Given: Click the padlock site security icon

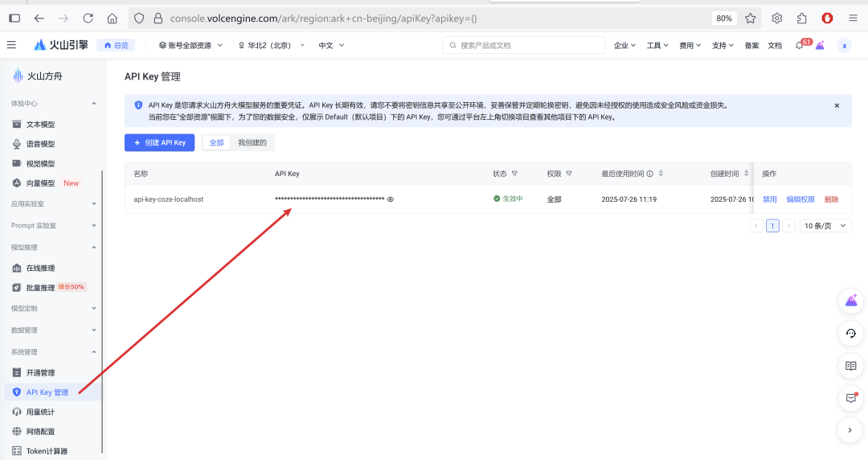Looking at the screenshot, I should tap(158, 18).
